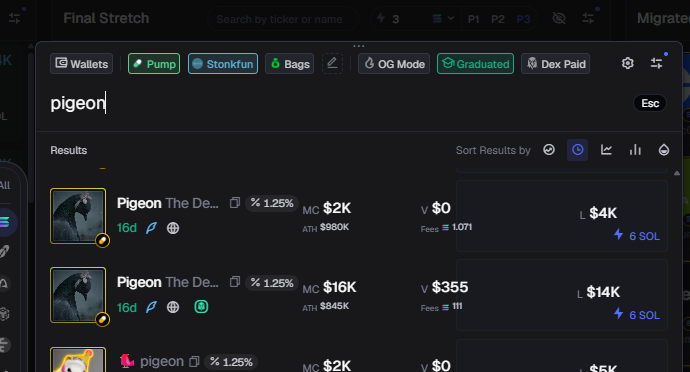Click Esc button to close search
This screenshot has width=690, height=372.
tap(650, 103)
